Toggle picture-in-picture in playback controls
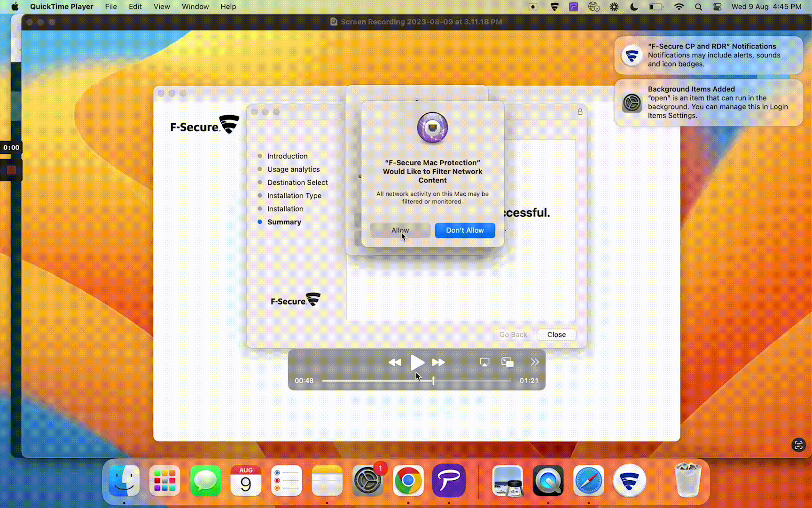 507,362
